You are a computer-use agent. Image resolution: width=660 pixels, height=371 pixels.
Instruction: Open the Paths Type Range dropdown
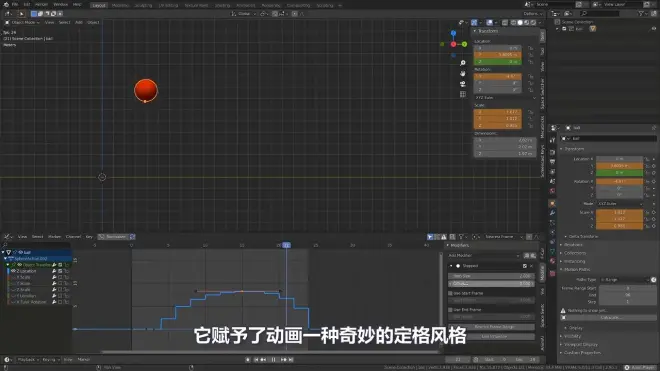tap(624, 280)
